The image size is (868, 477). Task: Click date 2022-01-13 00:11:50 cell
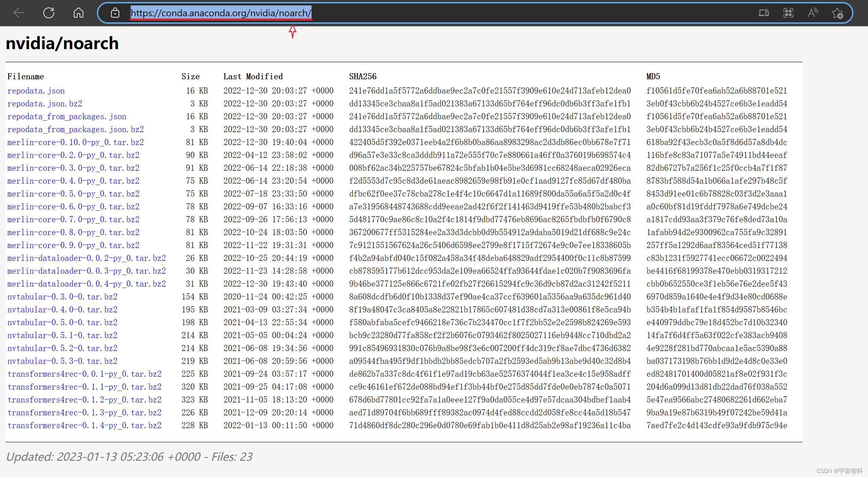tap(278, 426)
